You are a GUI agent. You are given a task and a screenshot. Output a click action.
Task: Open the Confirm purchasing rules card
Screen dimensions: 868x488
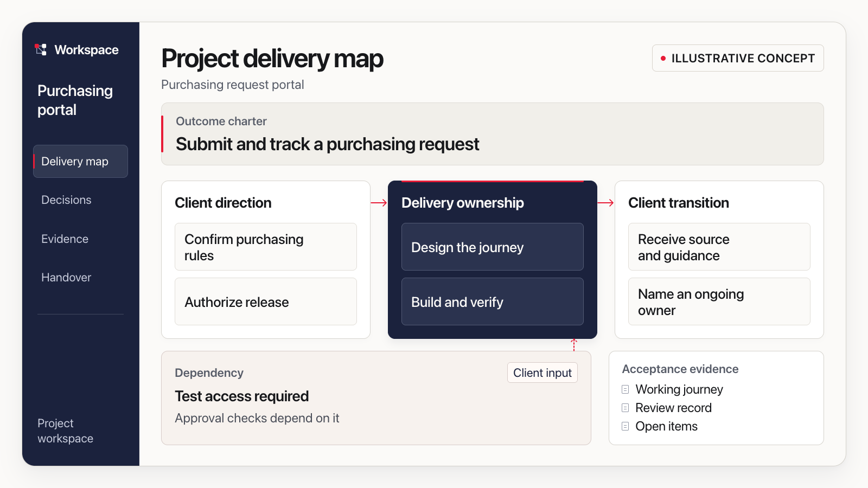tap(266, 247)
